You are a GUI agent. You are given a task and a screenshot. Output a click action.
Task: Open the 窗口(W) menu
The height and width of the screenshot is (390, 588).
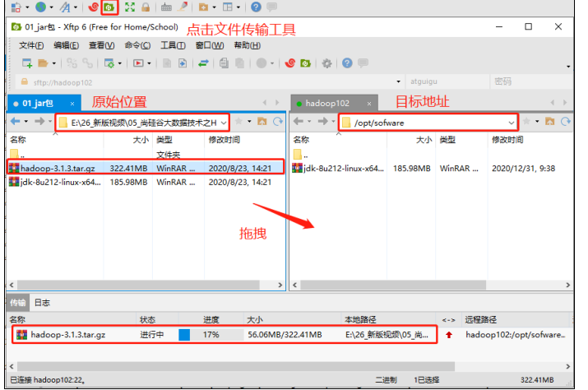210,45
